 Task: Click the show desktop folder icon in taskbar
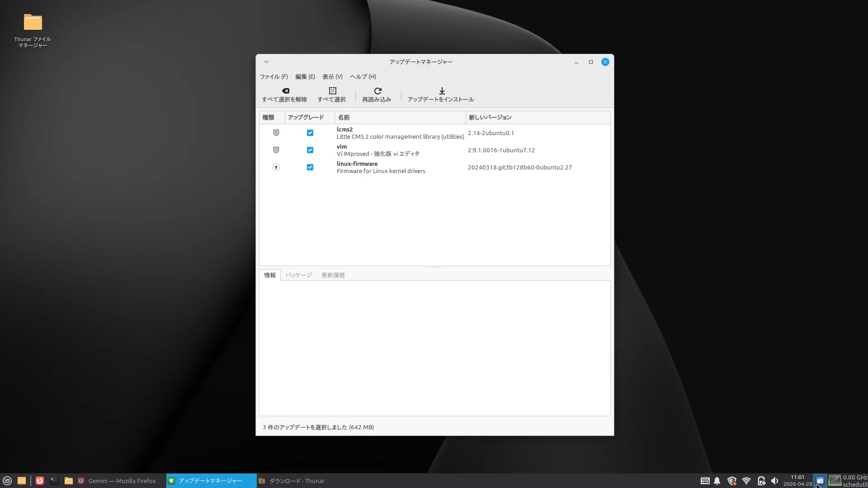(22, 481)
